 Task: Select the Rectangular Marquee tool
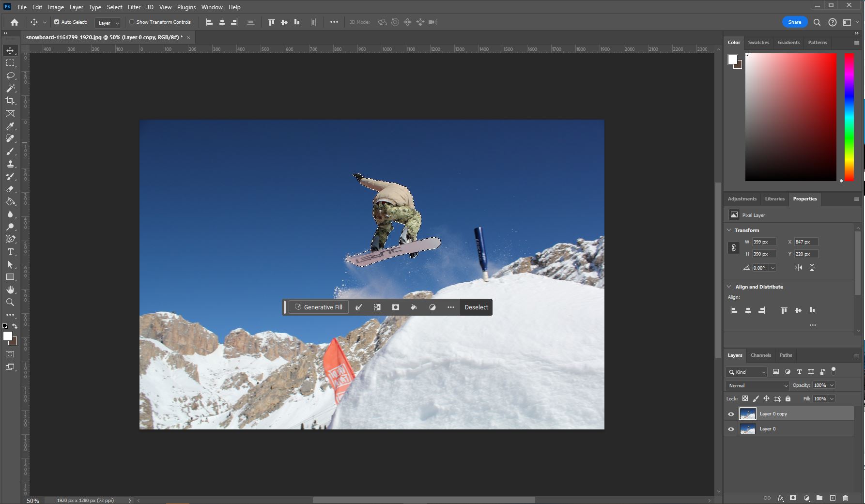pos(10,63)
